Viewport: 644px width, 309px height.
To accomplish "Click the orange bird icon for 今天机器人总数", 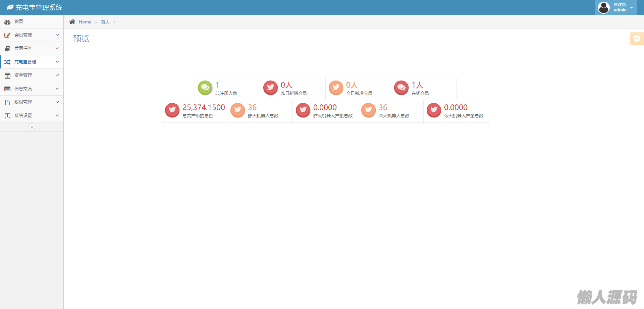I will (x=369, y=110).
